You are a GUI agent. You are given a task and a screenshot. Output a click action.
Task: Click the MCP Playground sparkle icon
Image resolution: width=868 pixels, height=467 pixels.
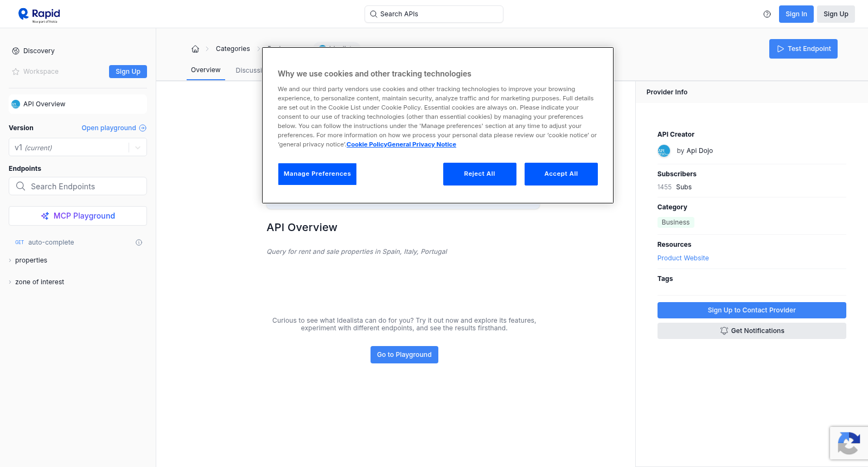[45, 216]
